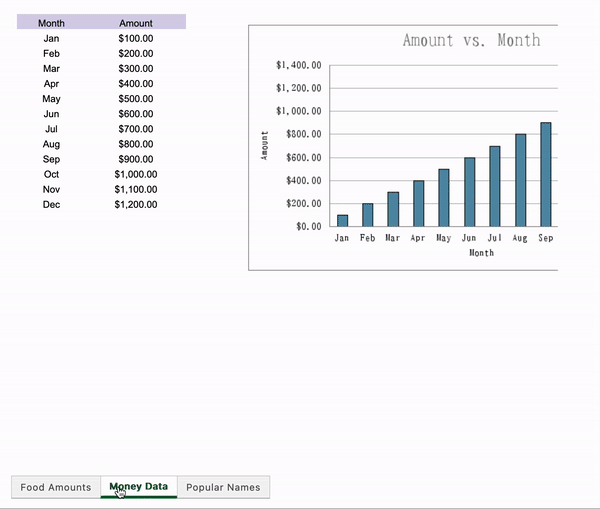Select the $1,000.00 amount cell in table
600x509 pixels.
pos(136,175)
